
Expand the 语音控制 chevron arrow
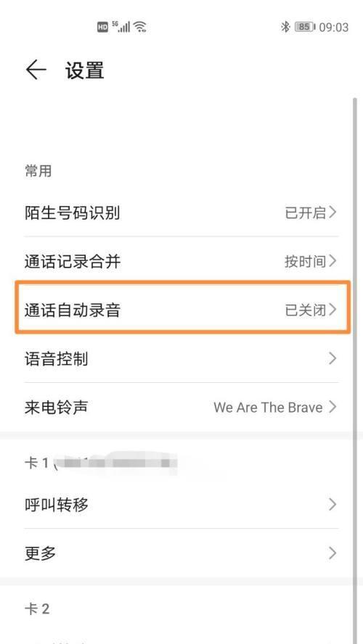click(x=333, y=358)
